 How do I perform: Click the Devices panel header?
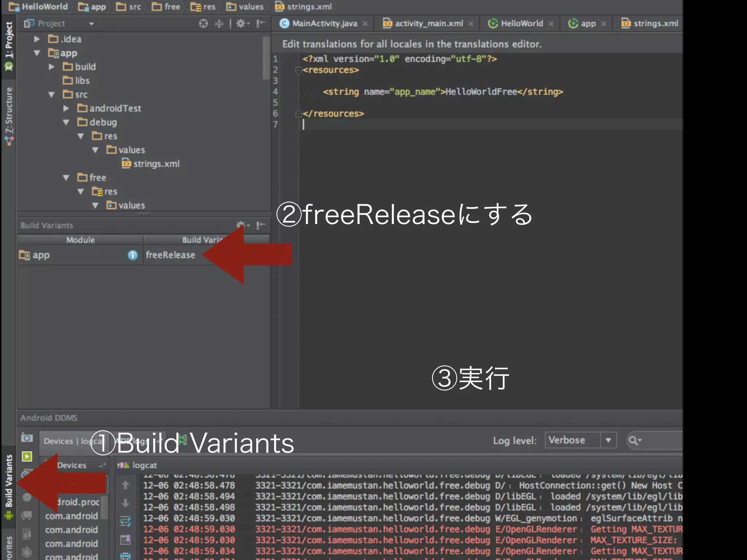[x=71, y=465]
